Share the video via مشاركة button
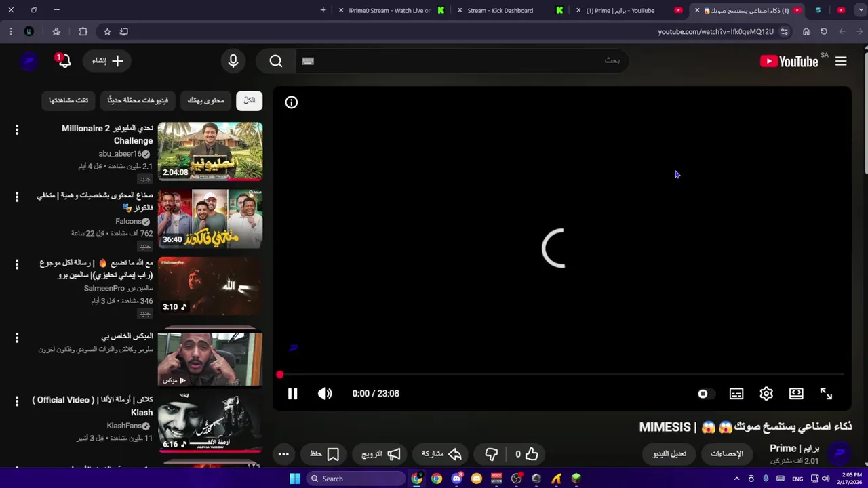Viewport: 868px width, 488px height. (441, 454)
